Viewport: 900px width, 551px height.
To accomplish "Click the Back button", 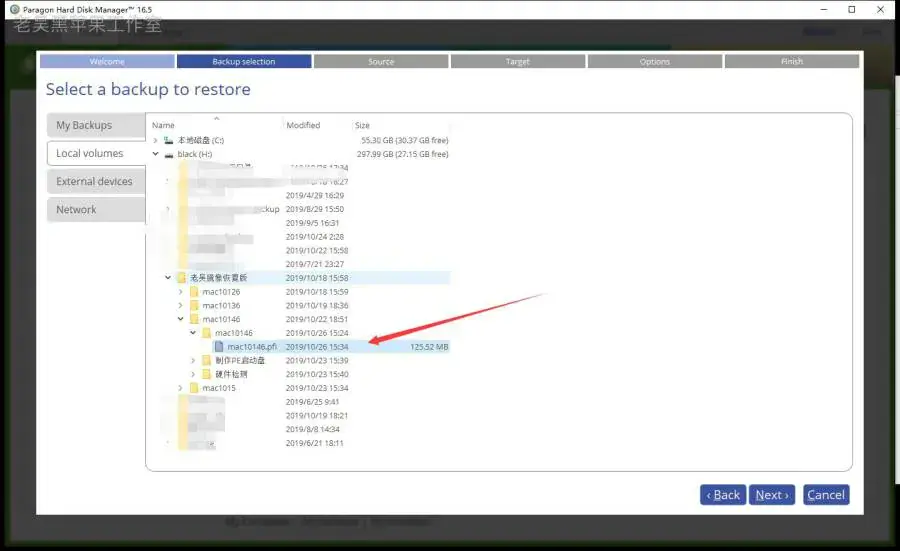I will tap(723, 495).
